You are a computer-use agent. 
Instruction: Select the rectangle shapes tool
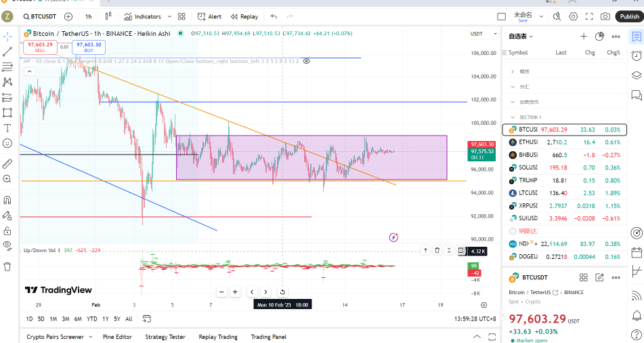click(x=7, y=113)
